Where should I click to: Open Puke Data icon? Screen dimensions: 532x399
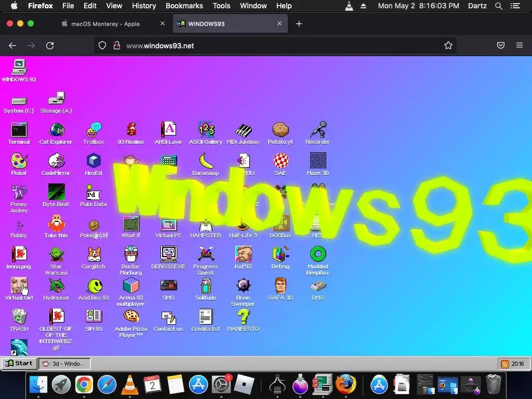pyautogui.click(x=94, y=196)
